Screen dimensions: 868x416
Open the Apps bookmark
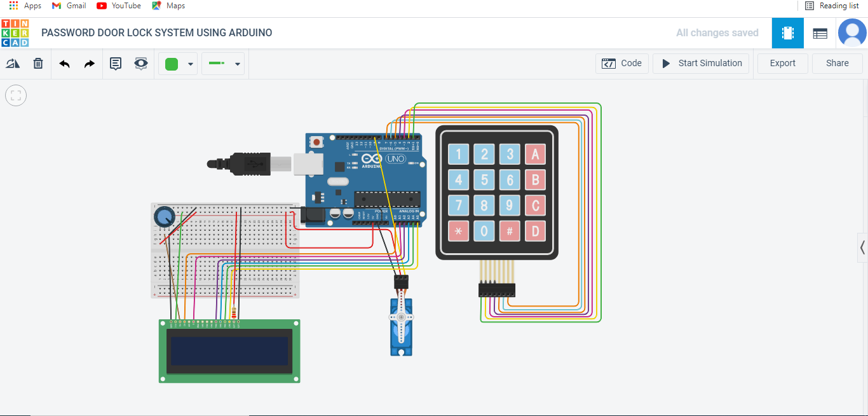(25, 6)
